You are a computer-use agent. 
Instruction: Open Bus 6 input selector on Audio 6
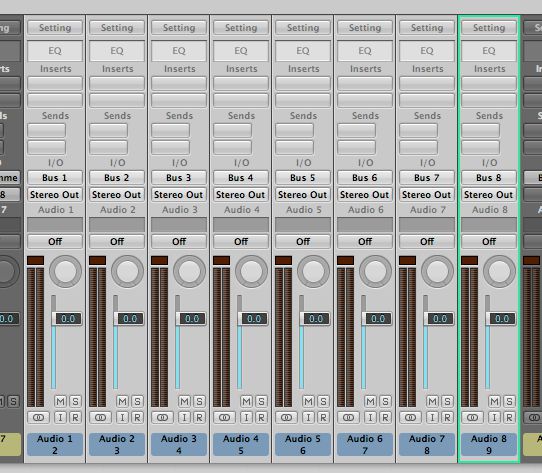[365, 178]
